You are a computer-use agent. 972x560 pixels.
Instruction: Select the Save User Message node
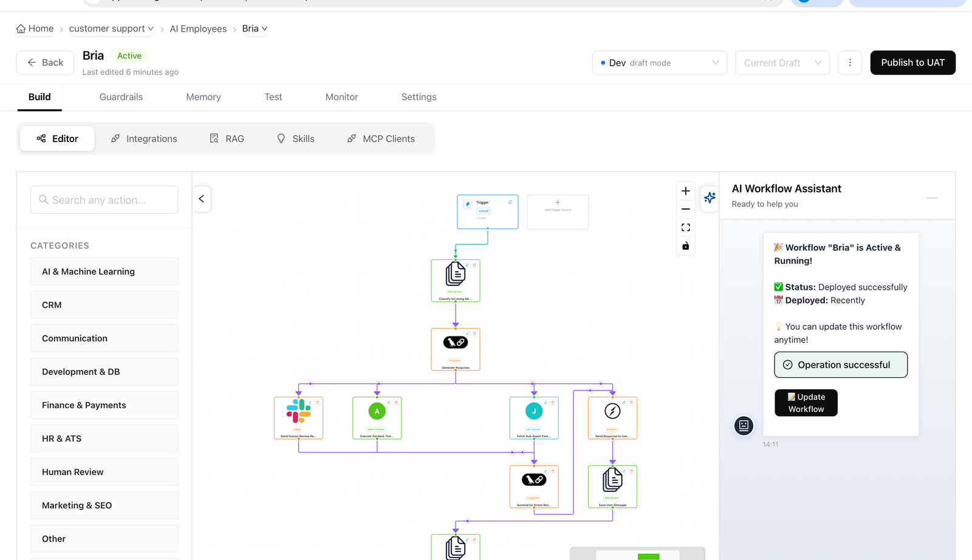point(612,487)
